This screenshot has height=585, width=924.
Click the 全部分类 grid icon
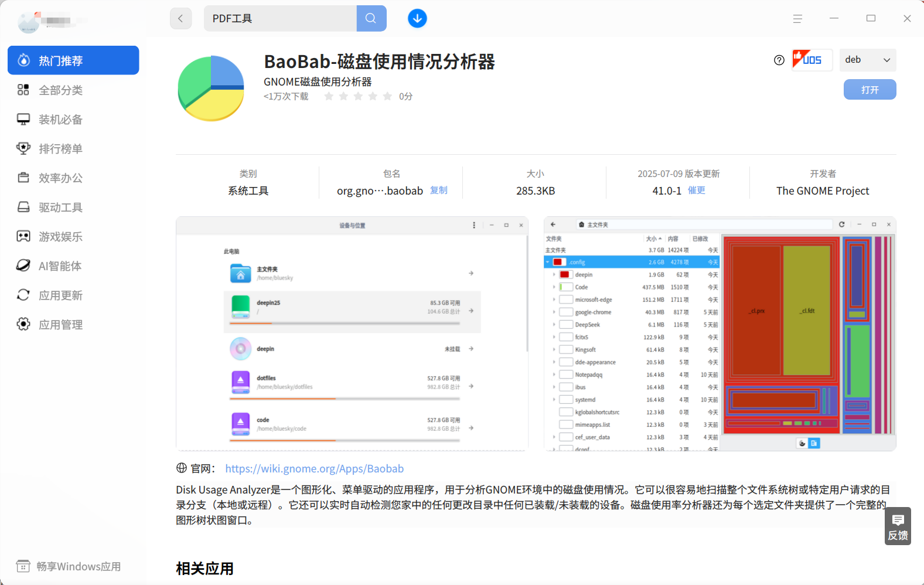[23, 90]
